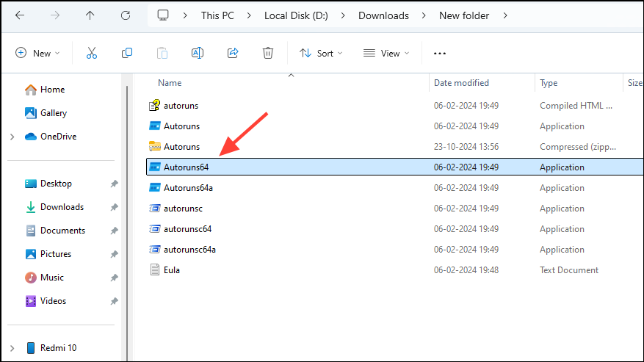Select the autorunsc64a application
This screenshot has width=644, height=362.
pyautogui.click(x=394, y=250)
